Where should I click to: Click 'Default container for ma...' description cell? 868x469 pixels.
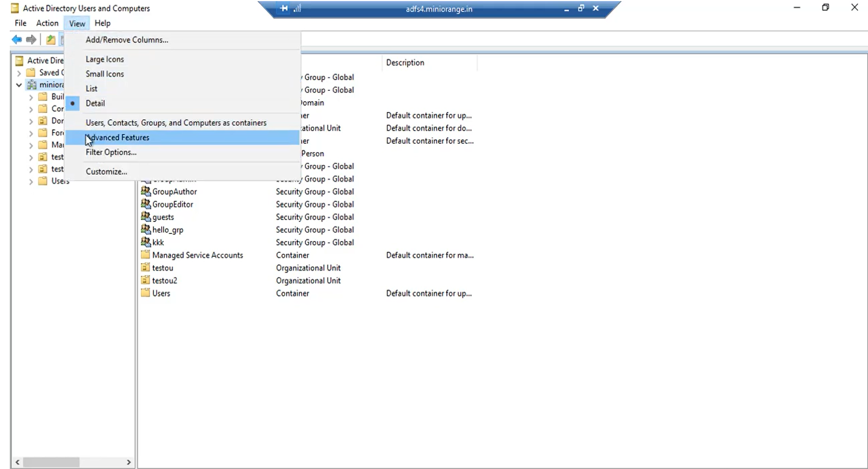430,255
